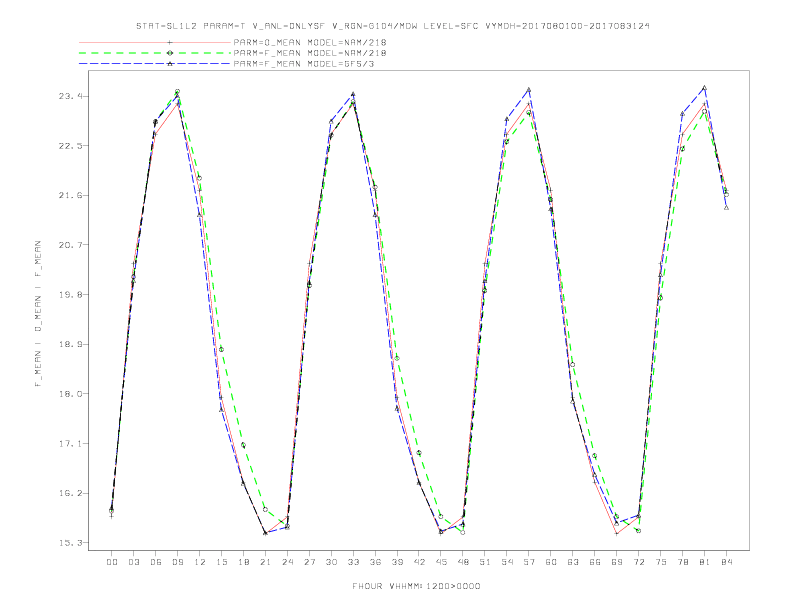Click y-axis tick label 15.3
792x612 pixels.
click(70, 543)
